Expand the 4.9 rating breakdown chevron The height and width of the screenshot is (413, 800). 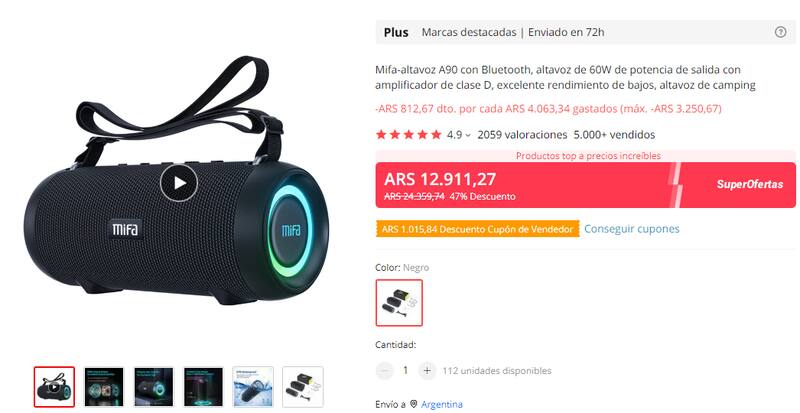(x=468, y=135)
